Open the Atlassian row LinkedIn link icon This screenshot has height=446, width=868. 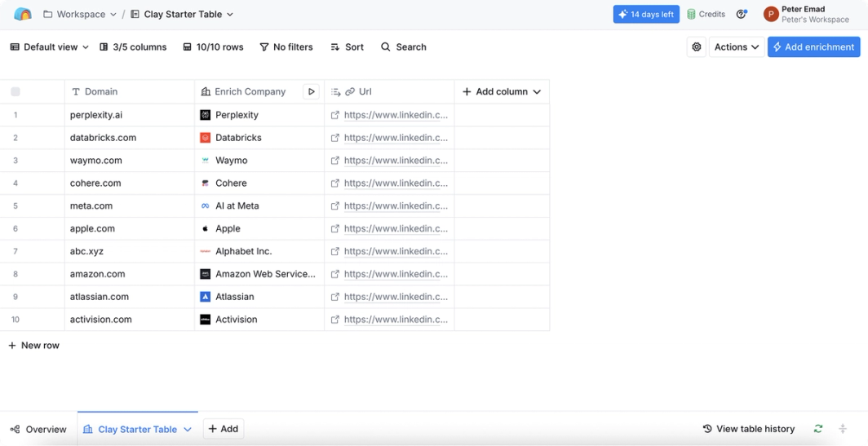tap(335, 297)
